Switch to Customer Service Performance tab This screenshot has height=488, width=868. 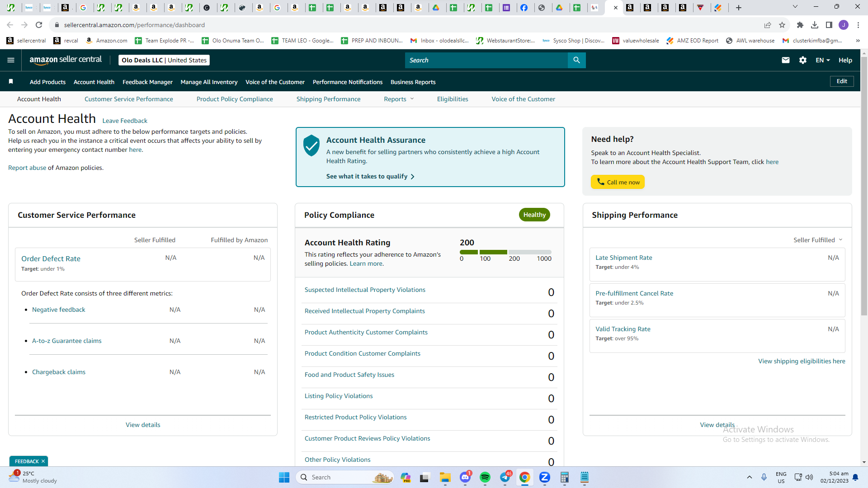pyautogui.click(x=129, y=99)
